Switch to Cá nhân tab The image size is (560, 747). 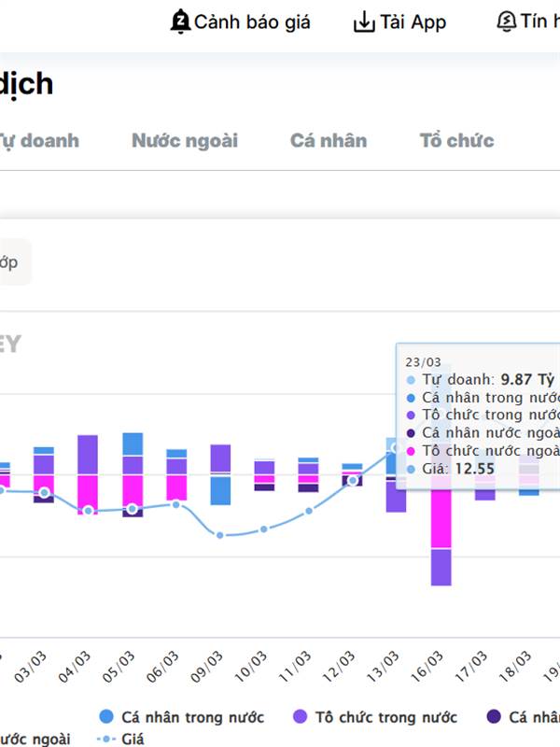point(329,141)
